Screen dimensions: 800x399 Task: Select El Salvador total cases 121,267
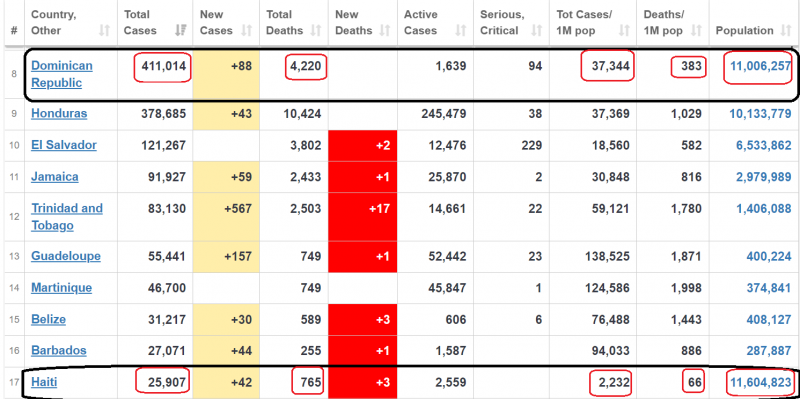click(x=163, y=145)
